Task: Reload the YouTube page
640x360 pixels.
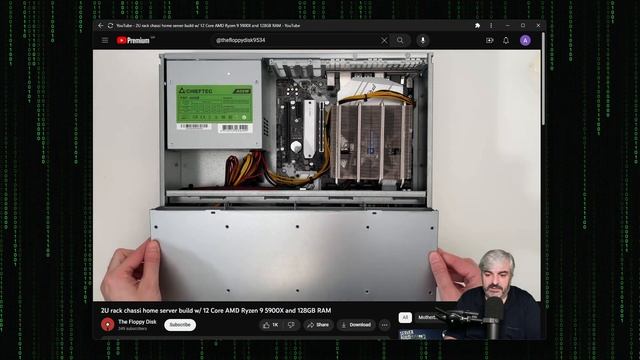Action: pos(110,25)
